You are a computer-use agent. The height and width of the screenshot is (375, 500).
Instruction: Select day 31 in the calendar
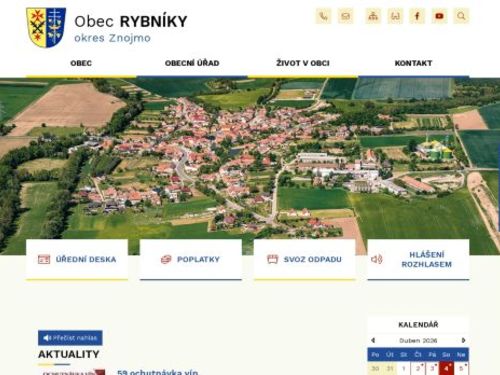point(389,368)
